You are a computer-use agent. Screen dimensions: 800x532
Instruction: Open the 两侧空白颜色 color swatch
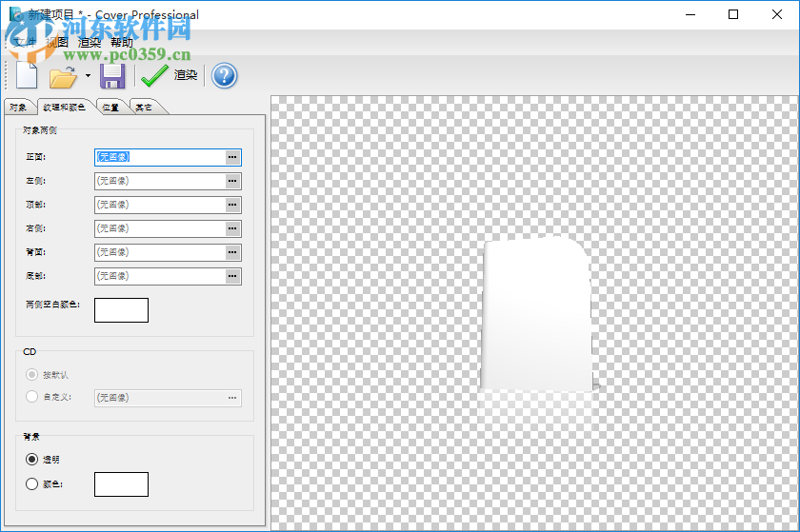point(122,310)
